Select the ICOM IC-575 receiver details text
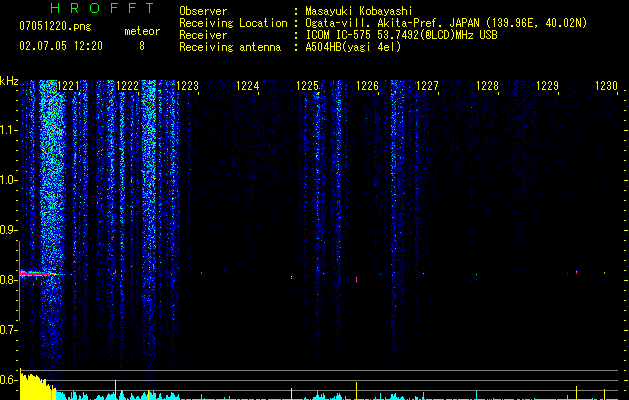 click(401, 35)
